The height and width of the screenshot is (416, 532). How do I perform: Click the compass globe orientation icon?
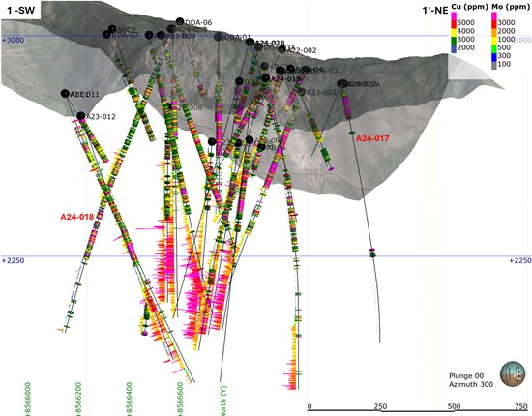(513, 373)
